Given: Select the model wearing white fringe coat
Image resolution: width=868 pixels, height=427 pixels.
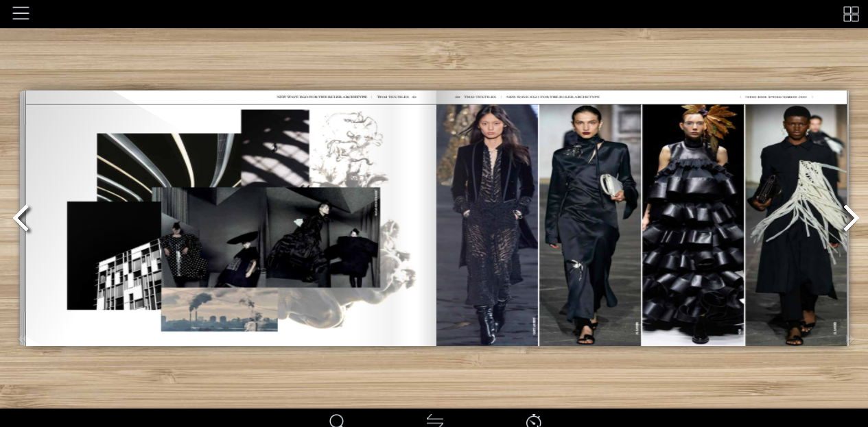Looking at the screenshot, I should (x=796, y=225).
